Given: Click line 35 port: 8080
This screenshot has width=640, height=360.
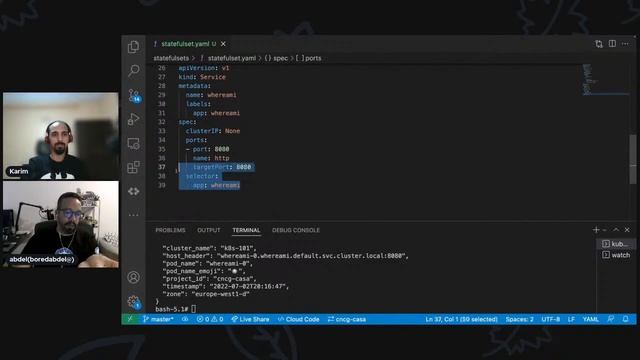Looking at the screenshot, I should [207, 149].
